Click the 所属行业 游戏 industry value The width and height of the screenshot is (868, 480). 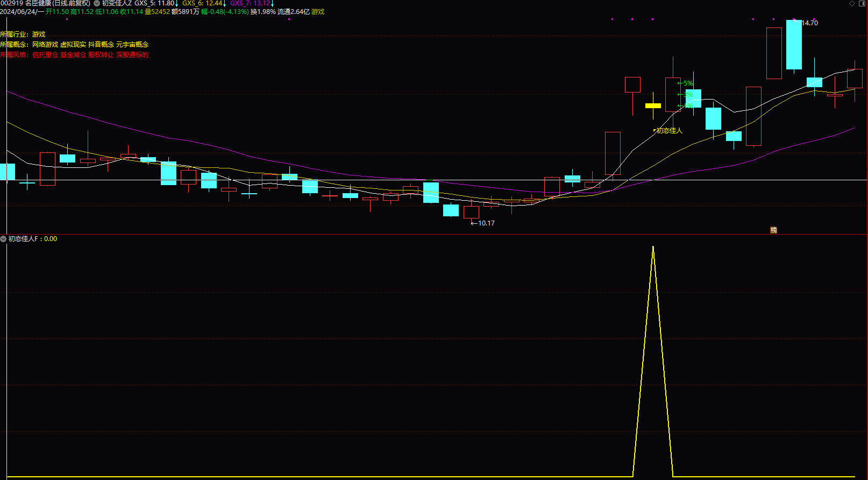click(39, 34)
